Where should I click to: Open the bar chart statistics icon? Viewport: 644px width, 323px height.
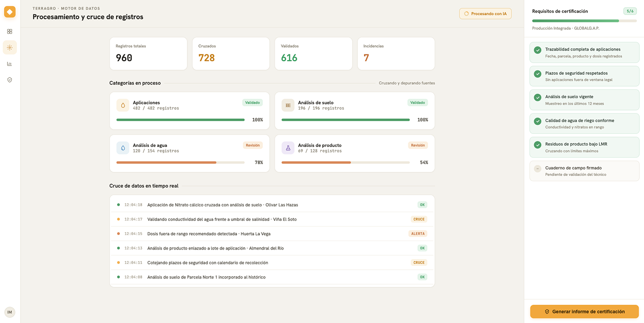click(x=10, y=64)
